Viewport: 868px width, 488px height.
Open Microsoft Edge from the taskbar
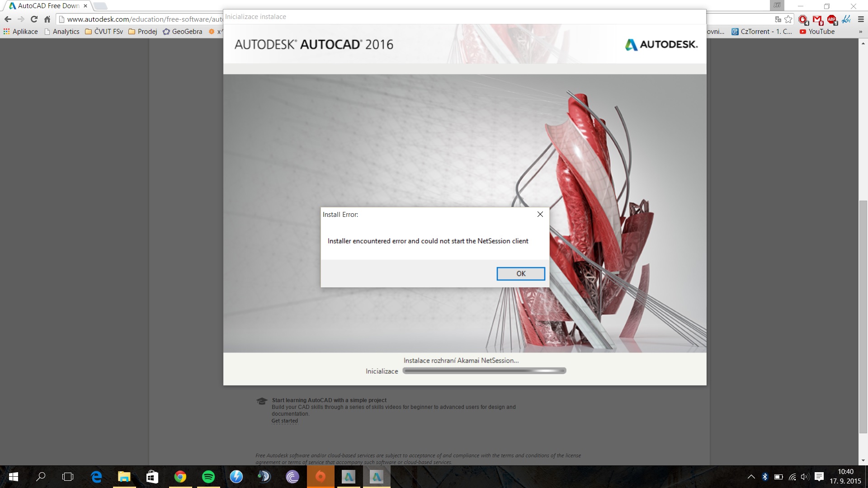click(x=96, y=477)
